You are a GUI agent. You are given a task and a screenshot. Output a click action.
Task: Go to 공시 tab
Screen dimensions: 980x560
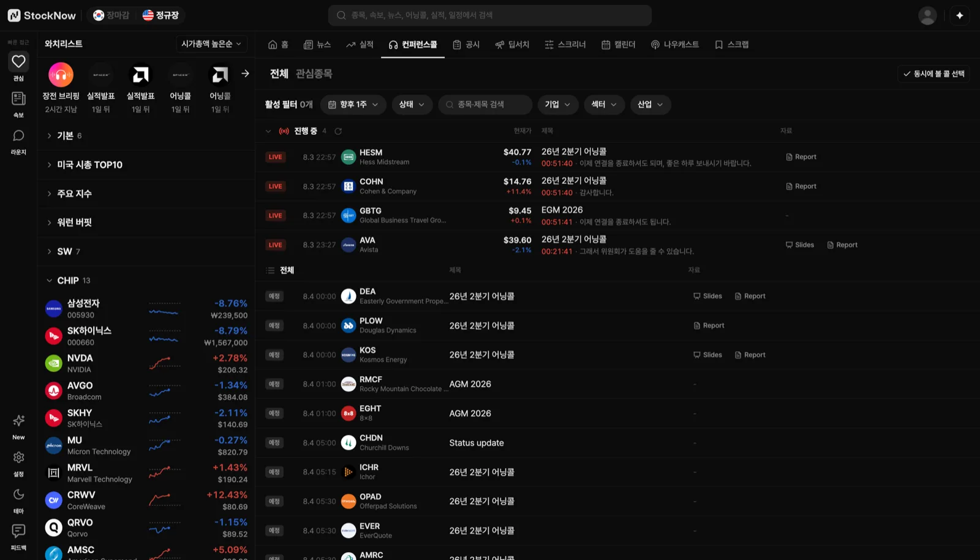(x=466, y=45)
